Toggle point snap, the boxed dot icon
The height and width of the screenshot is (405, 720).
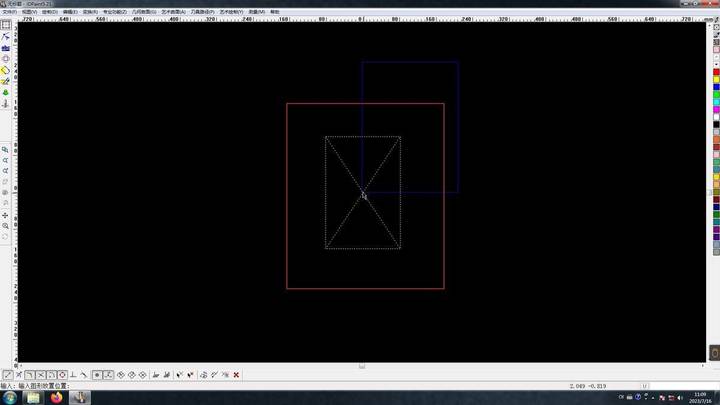coord(97,375)
